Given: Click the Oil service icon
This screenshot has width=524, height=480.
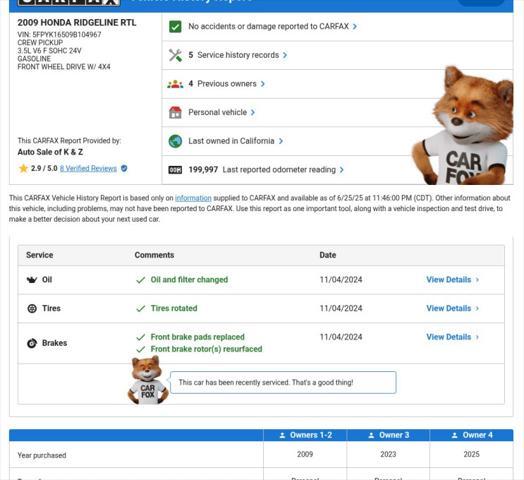Looking at the screenshot, I should point(32,280).
